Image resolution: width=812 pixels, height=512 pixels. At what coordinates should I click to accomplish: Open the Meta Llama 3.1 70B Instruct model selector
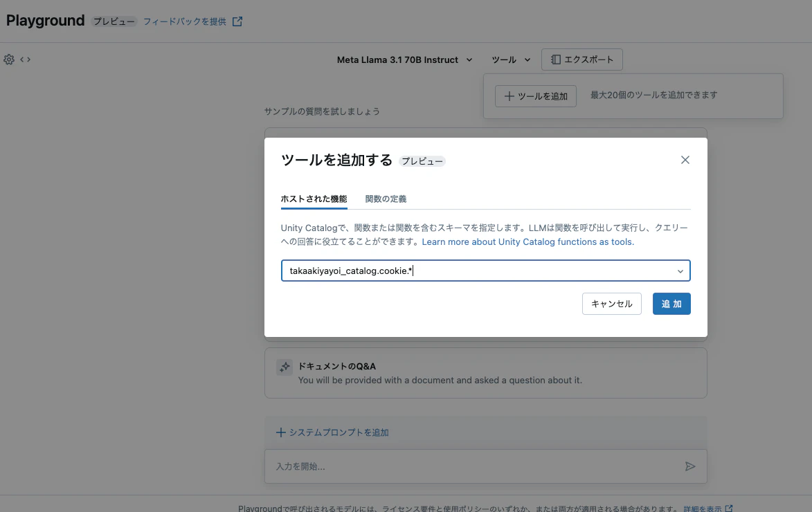coord(405,60)
